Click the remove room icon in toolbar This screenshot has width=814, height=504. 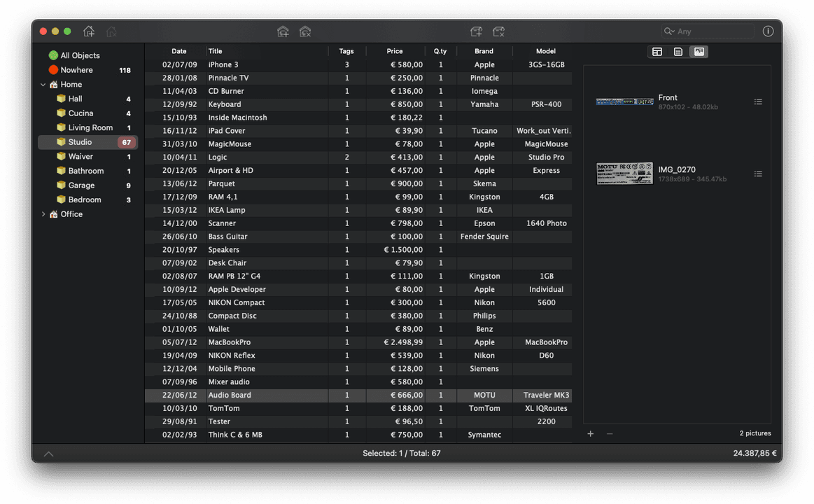pos(304,31)
